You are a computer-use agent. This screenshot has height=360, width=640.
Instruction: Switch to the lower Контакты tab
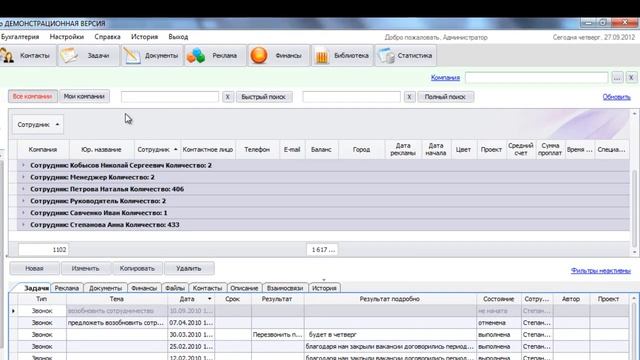click(x=207, y=288)
